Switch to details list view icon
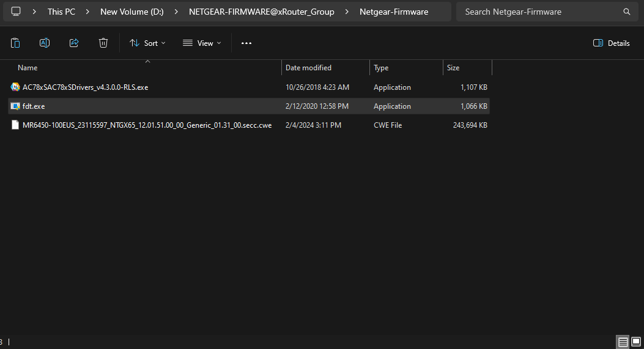 [623, 342]
